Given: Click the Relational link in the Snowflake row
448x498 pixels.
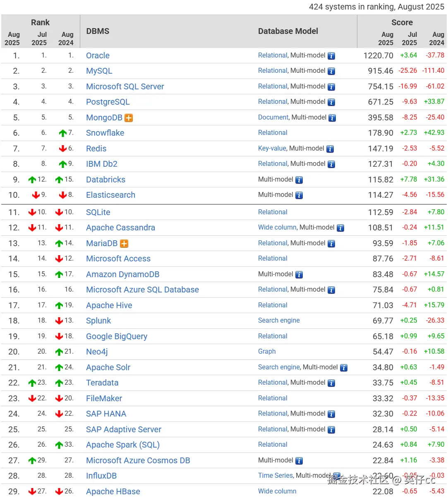Looking at the screenshot, I should pyautogui.click(x=273, y=133).
